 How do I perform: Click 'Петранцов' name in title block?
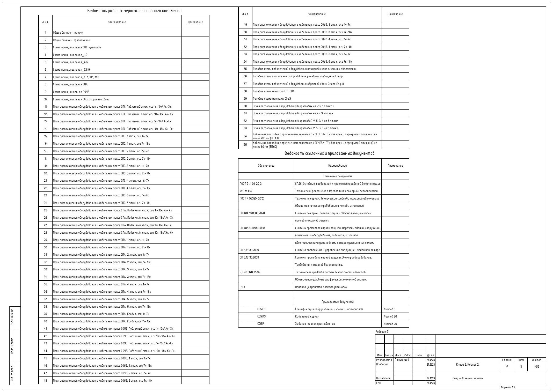coord(402,360)
